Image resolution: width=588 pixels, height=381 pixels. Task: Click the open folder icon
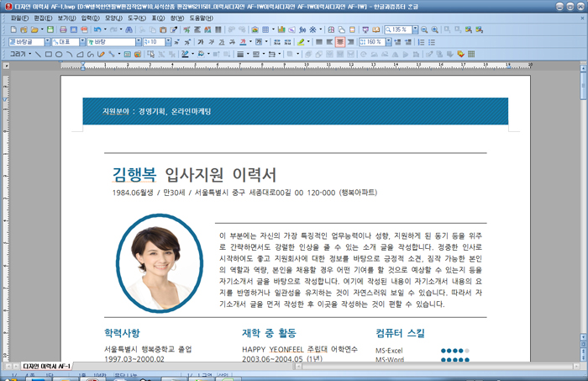coord(34,29)
